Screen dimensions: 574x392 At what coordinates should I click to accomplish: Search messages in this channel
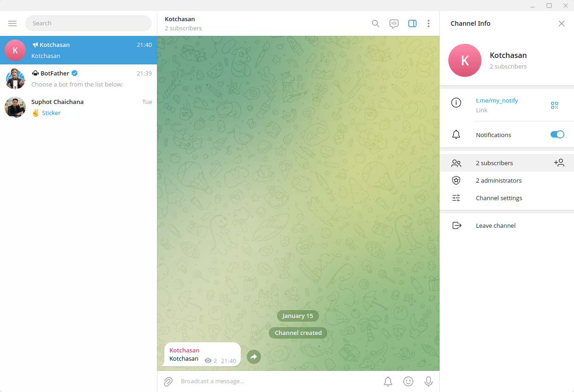tap(376, 23)
